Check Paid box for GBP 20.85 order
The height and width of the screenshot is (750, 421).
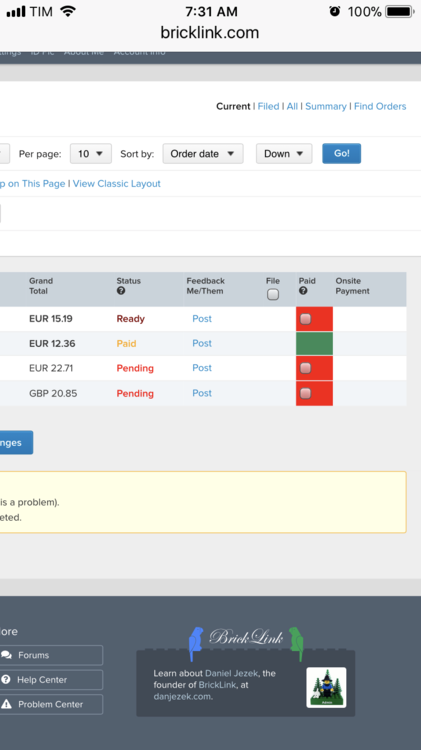pos(305,393)
